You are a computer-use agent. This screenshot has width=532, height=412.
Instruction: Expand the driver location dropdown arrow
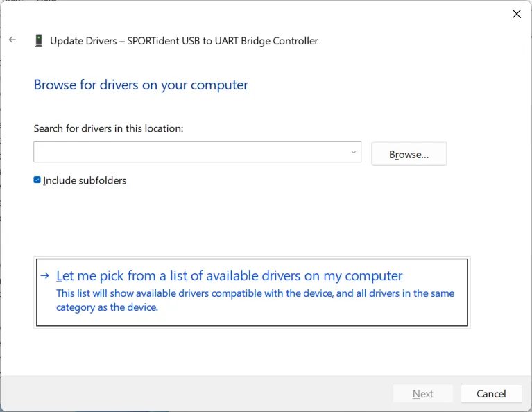pyautogui.click(x=353, y=153)
